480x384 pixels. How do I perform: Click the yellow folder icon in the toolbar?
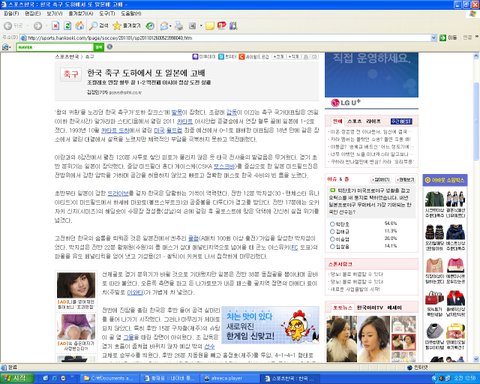(209, 26)
